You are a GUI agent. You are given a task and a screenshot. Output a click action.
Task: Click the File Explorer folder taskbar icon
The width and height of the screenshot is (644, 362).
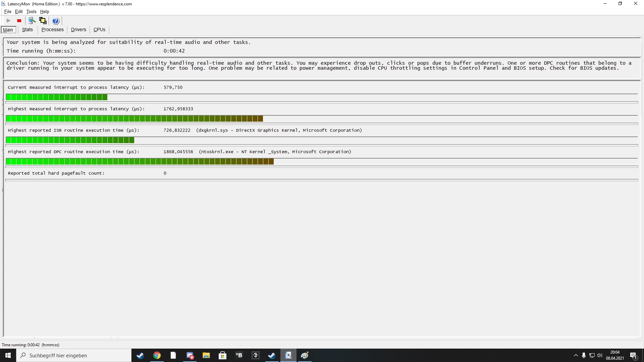[206, 355]
